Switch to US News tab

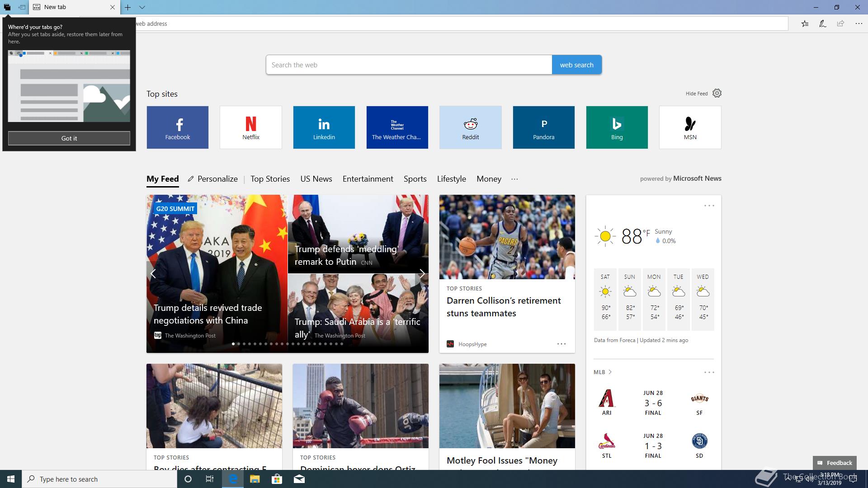coord(316,179)
